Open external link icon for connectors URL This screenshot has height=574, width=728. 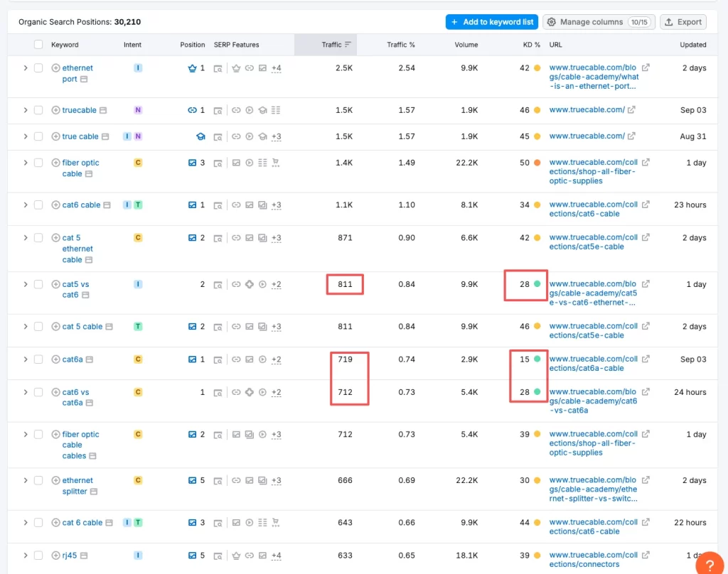pos(646,555)
